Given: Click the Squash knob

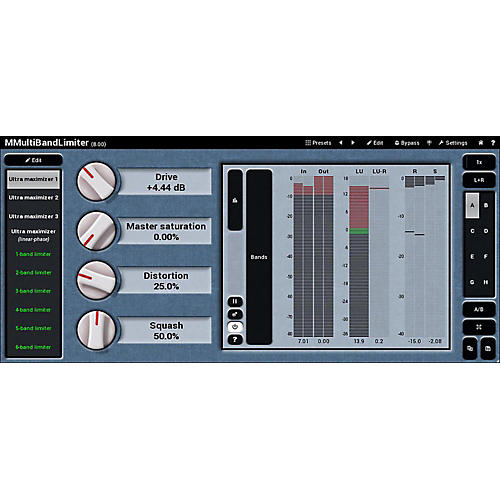Looking at the screenshot, I should point(97,329).
